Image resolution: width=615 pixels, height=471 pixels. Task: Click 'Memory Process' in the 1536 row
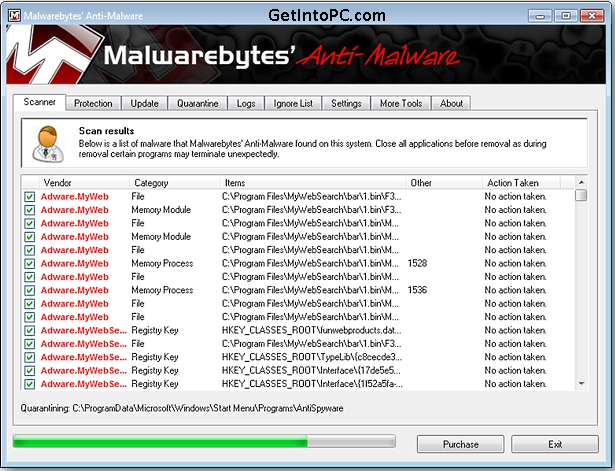[162, 290]
